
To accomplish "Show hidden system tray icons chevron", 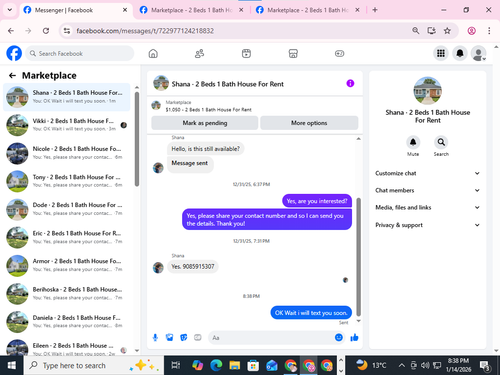I will [x=402, y=366].
